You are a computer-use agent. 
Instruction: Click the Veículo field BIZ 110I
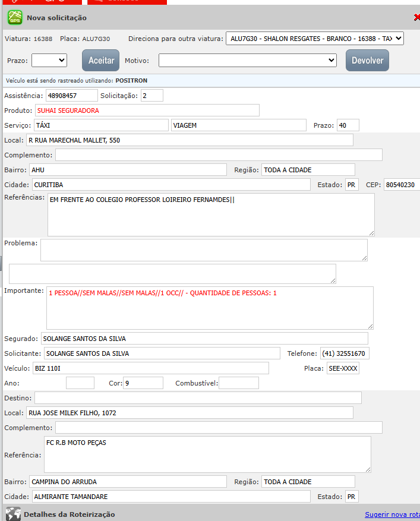pos(151,368)
